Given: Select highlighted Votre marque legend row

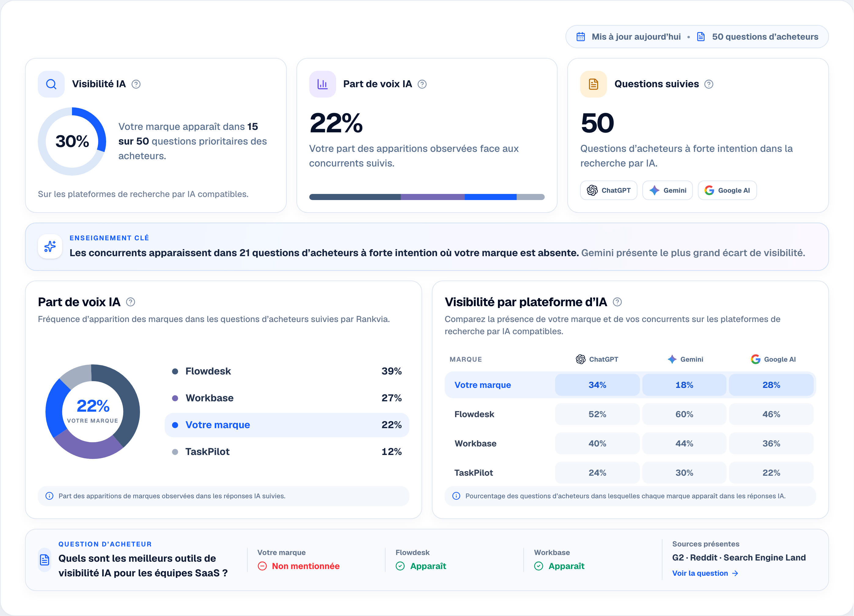Looking at the screenshot, I should tap(287, 425).
